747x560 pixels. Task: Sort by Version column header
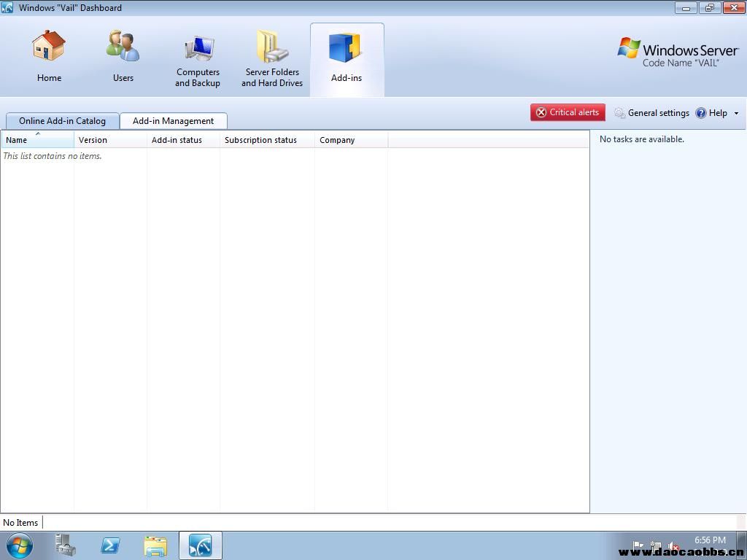click(x=109, y=140)
